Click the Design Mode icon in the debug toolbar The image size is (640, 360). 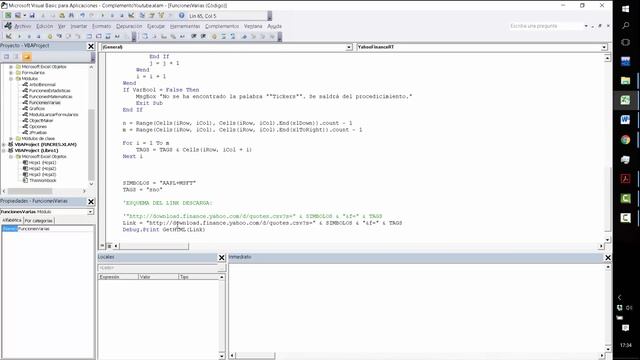pyautogui.click(x=8, y=36)
